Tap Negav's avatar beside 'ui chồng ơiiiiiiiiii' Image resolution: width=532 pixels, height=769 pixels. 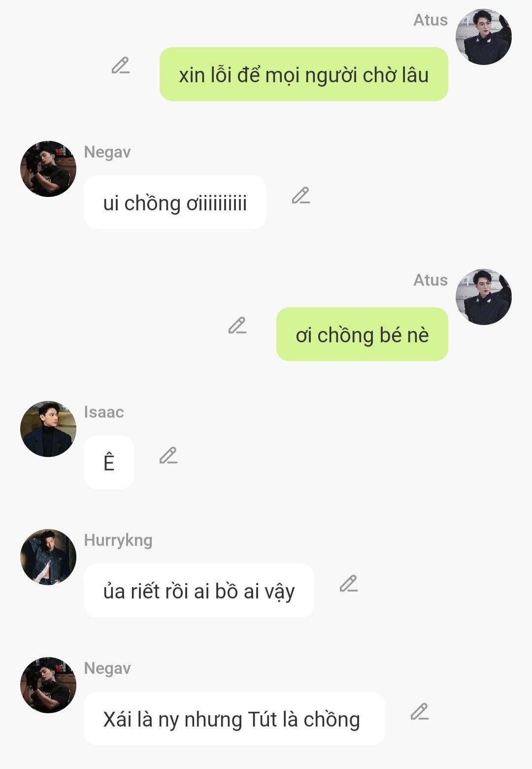click(48, 169)
